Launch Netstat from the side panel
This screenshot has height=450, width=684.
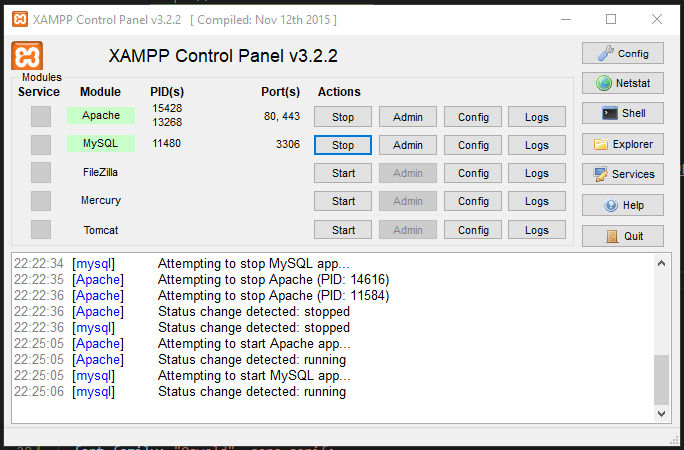pos(622,84)
